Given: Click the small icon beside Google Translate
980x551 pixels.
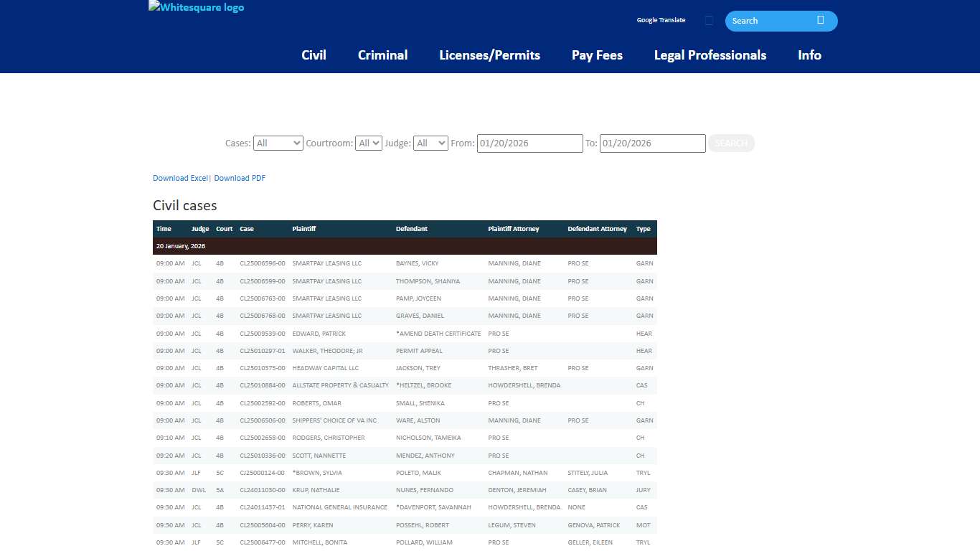Looking at the screenshot, I should (709, 21).
